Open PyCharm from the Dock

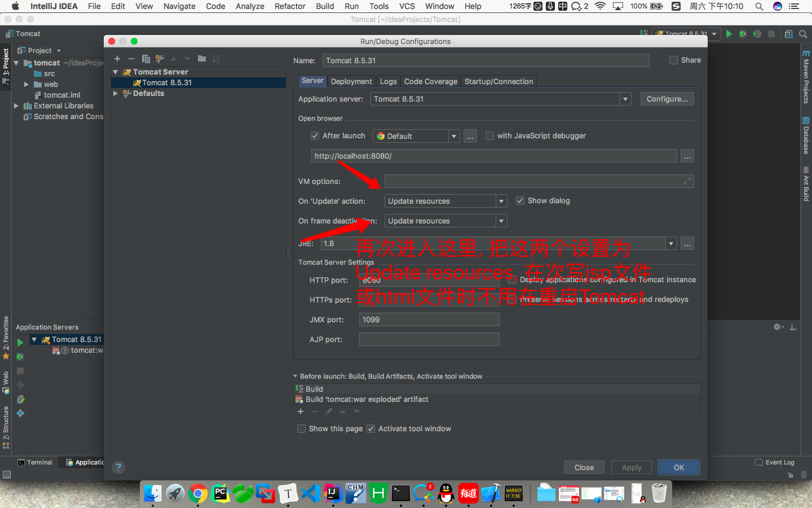(220, 493)
